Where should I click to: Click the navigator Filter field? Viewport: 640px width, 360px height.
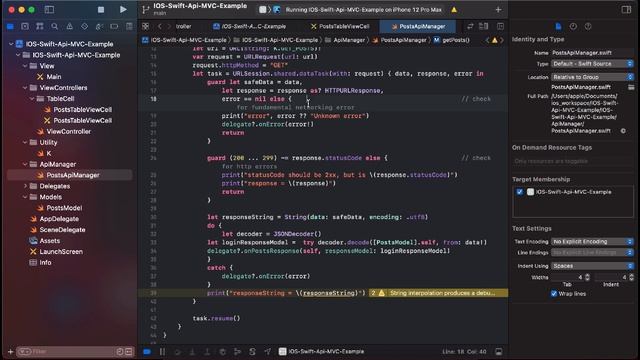(73, 351)
